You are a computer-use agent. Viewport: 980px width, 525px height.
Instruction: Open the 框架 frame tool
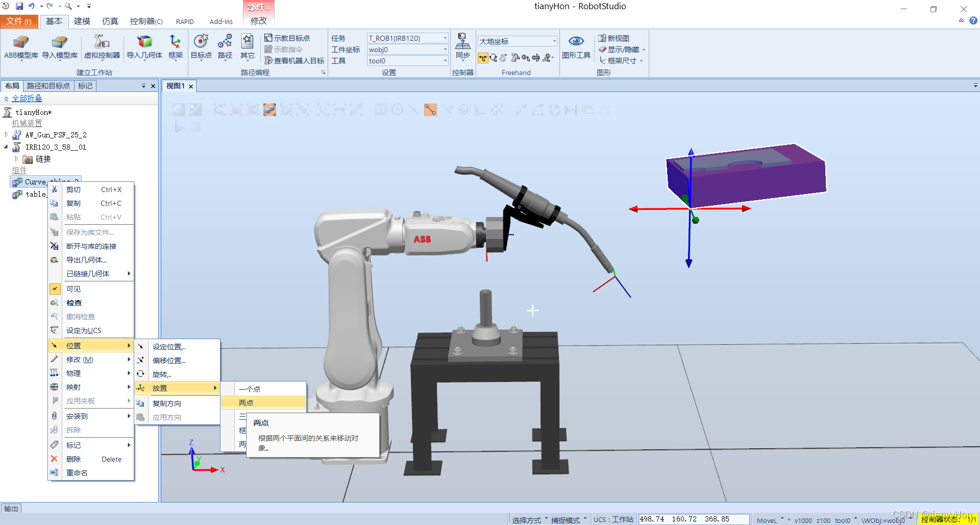[176, 47]
